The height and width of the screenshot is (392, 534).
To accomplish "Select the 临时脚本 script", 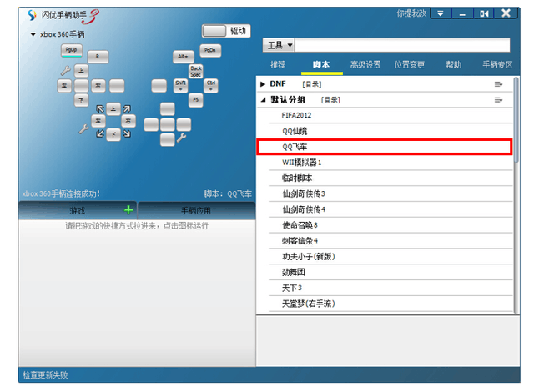I will pyautogui.click(x=390, y=178).
